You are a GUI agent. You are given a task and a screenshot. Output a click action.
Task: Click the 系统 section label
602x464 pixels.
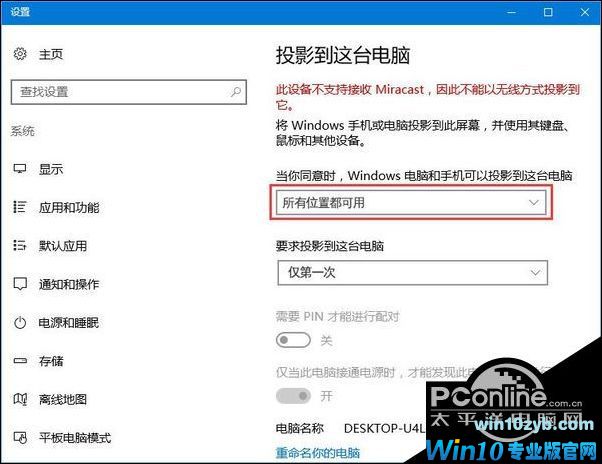pos(23,131)
